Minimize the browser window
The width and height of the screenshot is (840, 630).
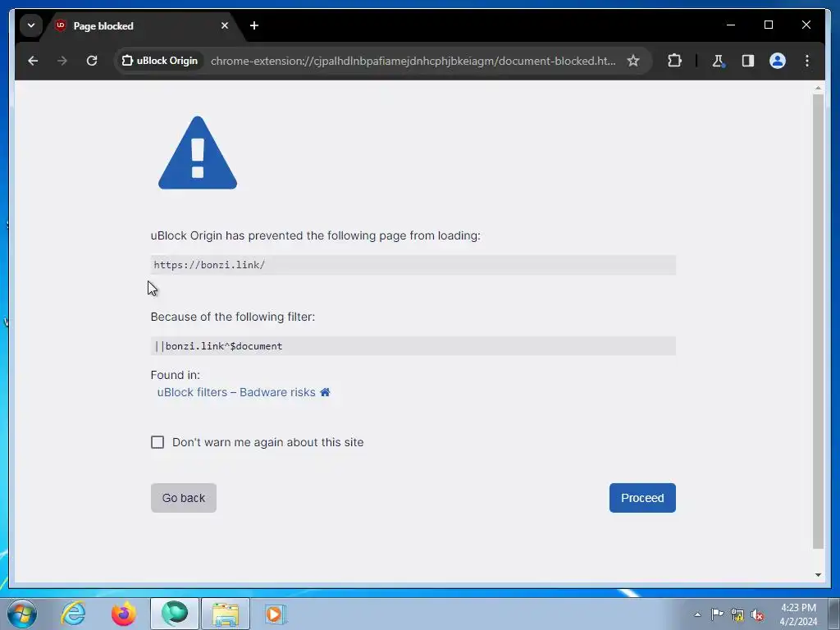731,25
